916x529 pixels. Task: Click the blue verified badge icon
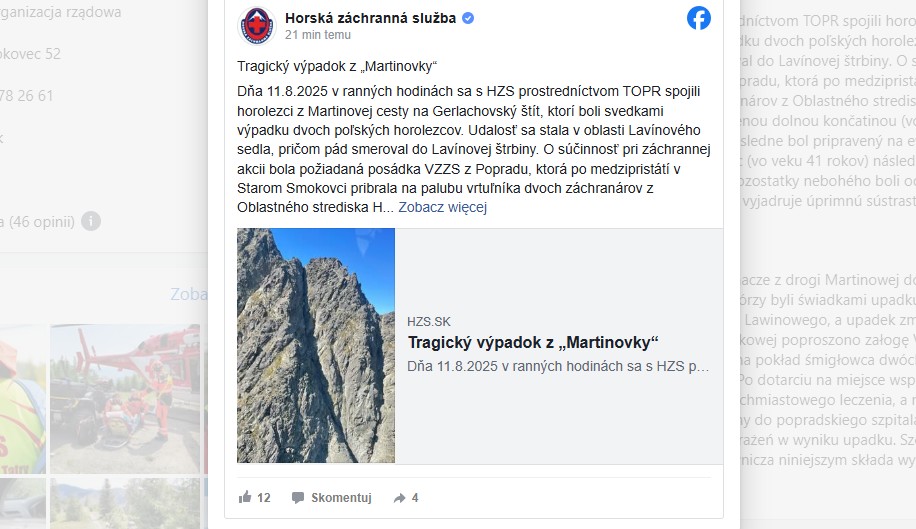pos(468,18)
